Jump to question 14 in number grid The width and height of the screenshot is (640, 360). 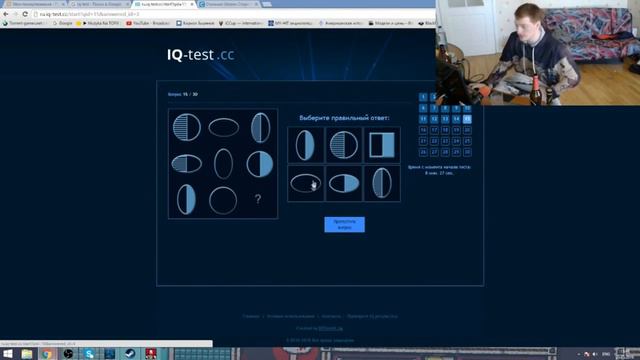456,119
